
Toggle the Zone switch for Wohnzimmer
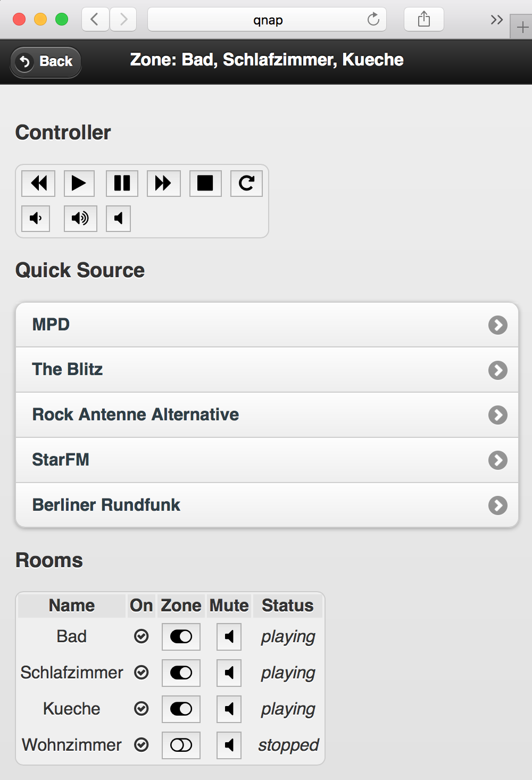[181, 745]
